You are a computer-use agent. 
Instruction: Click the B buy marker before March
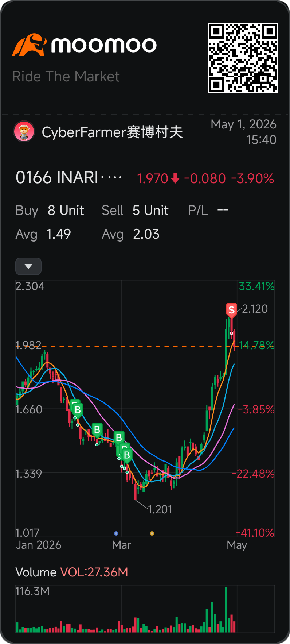119,438
